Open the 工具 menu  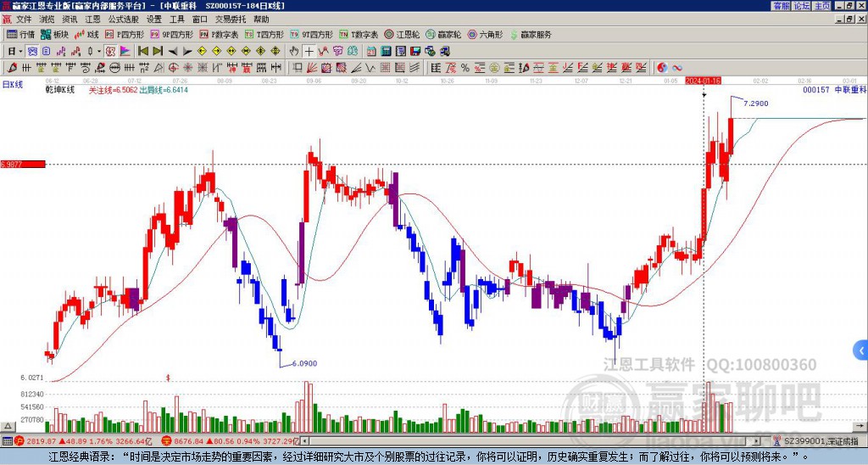tap(176, 20)
